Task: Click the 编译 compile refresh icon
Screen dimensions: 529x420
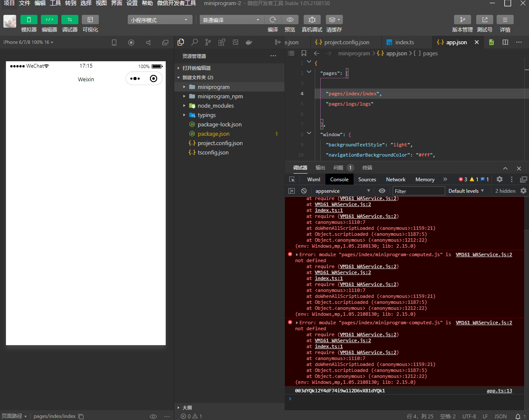Action: coord(273,20)
